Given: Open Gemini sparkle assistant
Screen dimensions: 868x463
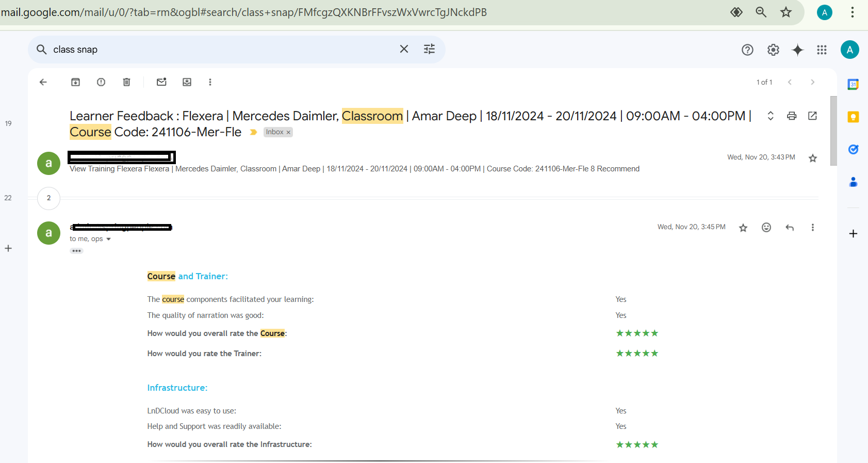Looking at the screenshot, I should point(797,50).
